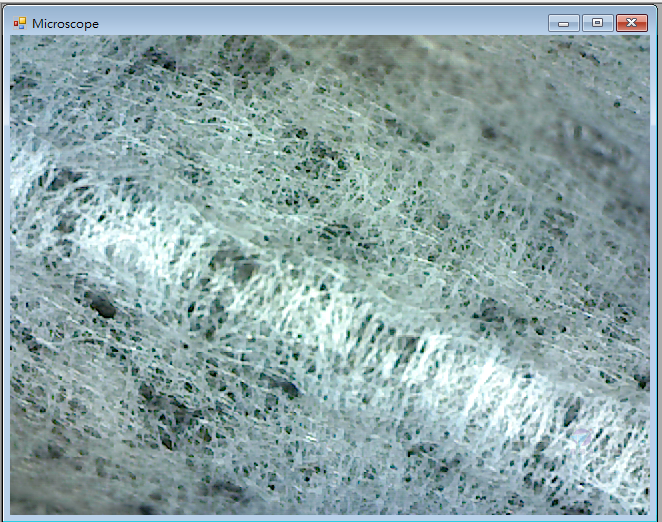Click the Microscope app icon in title bar
This screenshot has height=522, width=662.
[x=19, y=23]
